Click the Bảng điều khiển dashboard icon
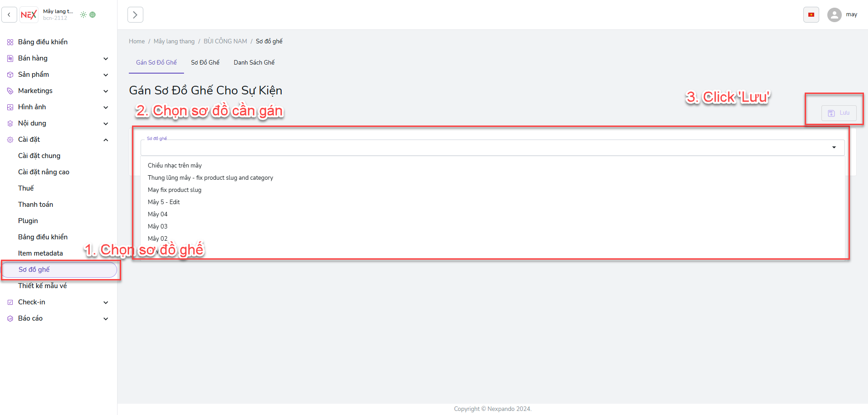868x415 pixels. [10, 42]
